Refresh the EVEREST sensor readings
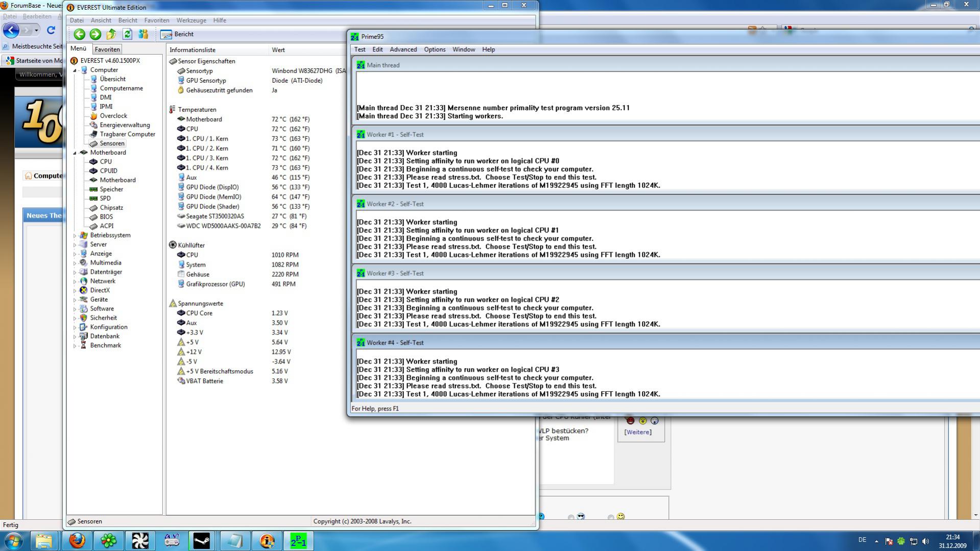980x551 pixels. pyautogui.click(x=128, y=34)
